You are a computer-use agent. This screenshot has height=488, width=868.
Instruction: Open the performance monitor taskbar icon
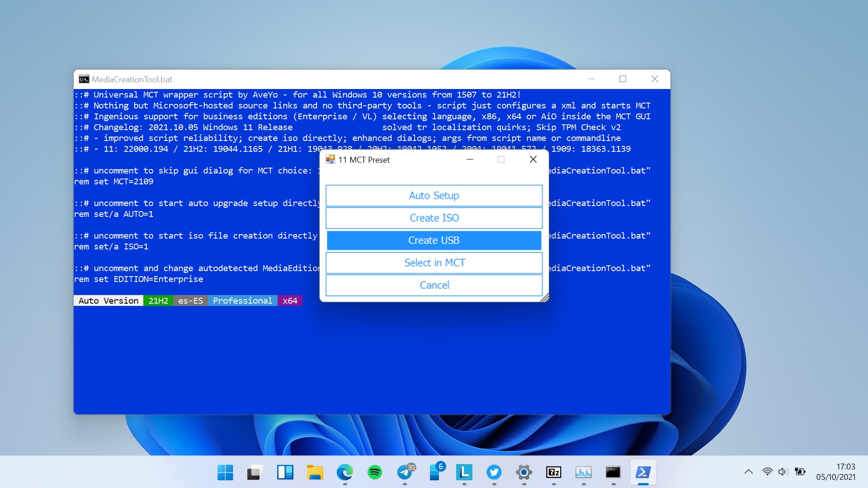point(583,473)
